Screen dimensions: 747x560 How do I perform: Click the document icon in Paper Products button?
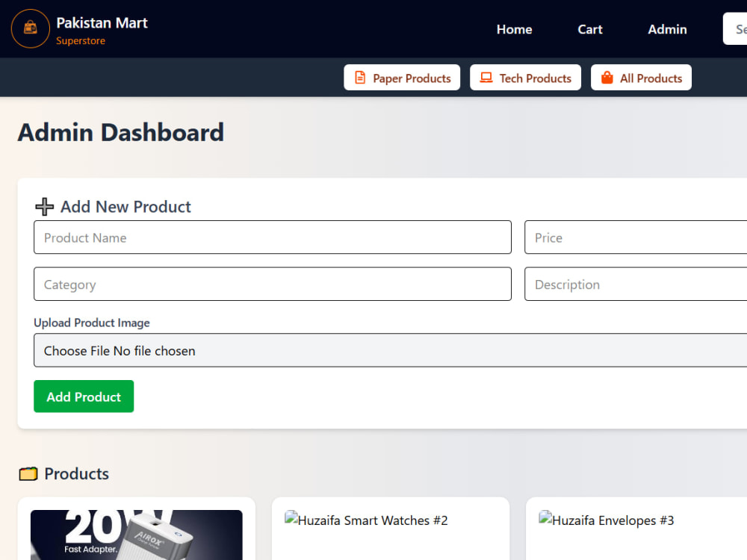point(360,78)
